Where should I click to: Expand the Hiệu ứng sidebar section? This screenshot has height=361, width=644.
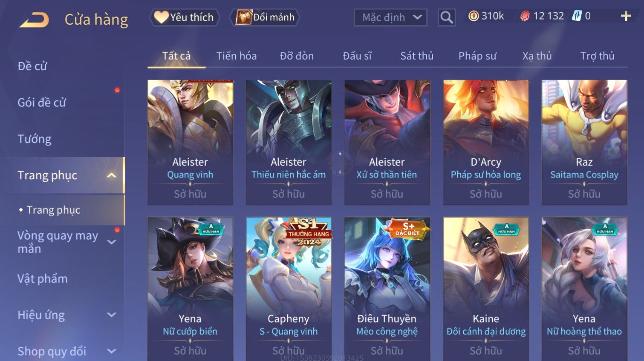coord(112,315)
